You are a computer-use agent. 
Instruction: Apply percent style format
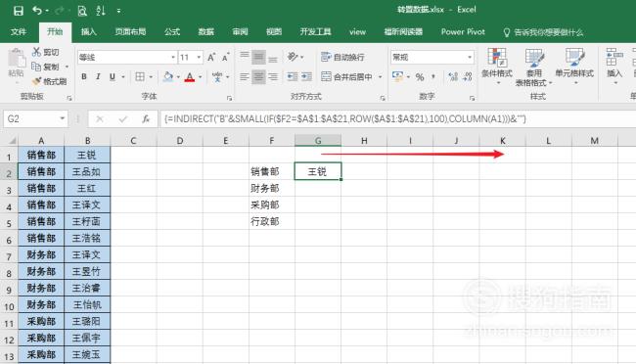point(420,76)
